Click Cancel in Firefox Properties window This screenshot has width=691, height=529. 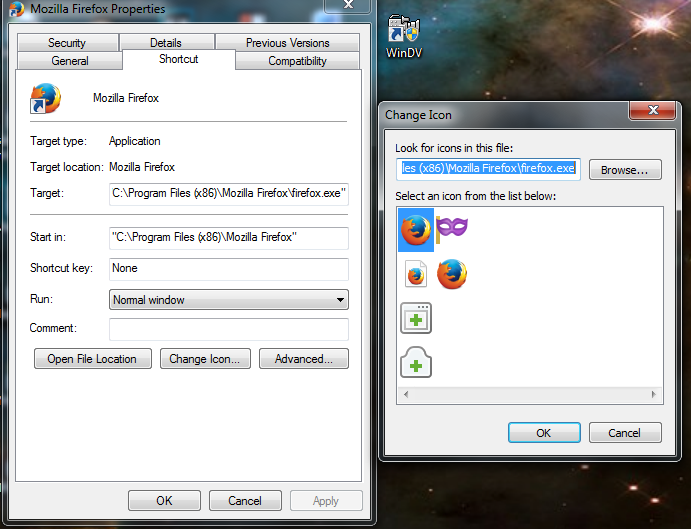[x=245, y=501]
